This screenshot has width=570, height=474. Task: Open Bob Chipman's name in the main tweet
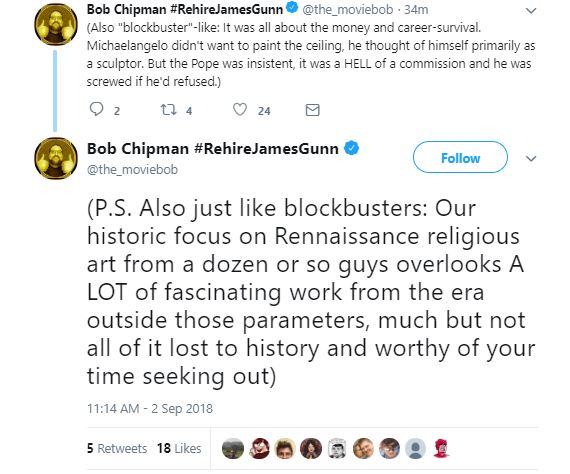(x=213, y=149)
